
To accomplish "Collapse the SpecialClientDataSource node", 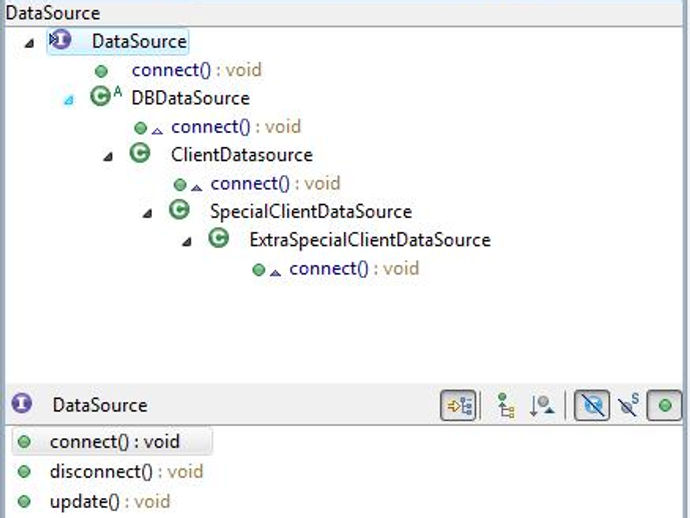I will pyautogui.click(x=147, y=213).
